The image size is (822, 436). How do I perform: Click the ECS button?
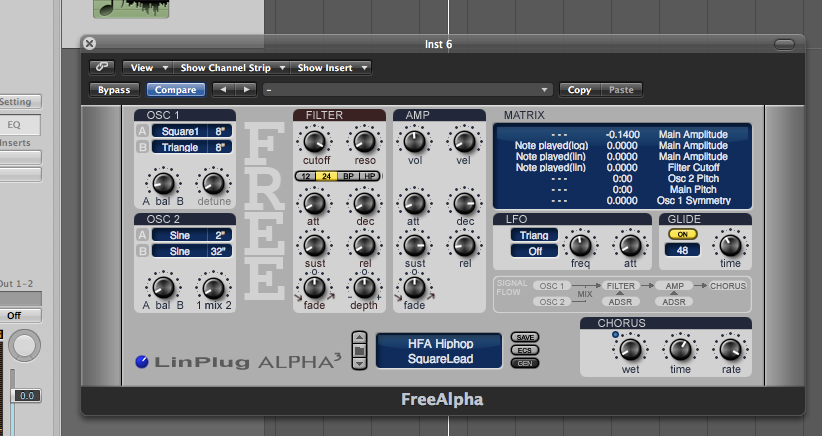(525, 350)
